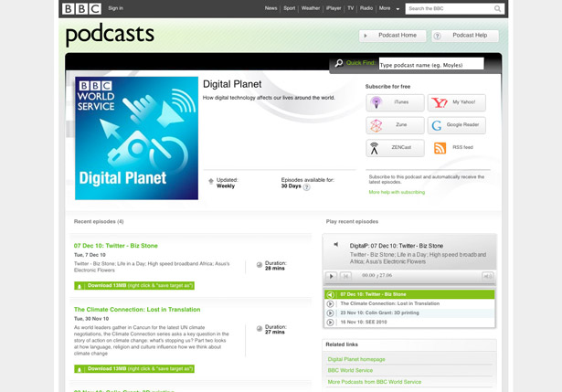The width and height of the screenshot is (562, 392).
Task: Download the Lost in Translation episode
Action: 134,369
